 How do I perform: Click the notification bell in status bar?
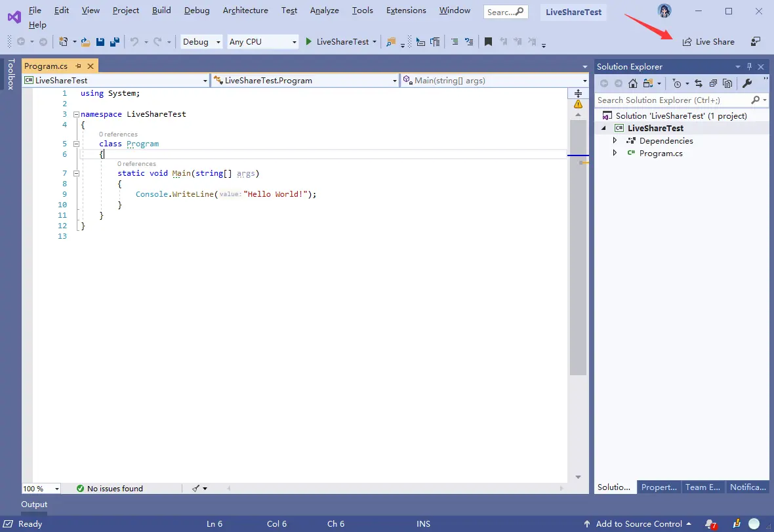coord(710,524)
